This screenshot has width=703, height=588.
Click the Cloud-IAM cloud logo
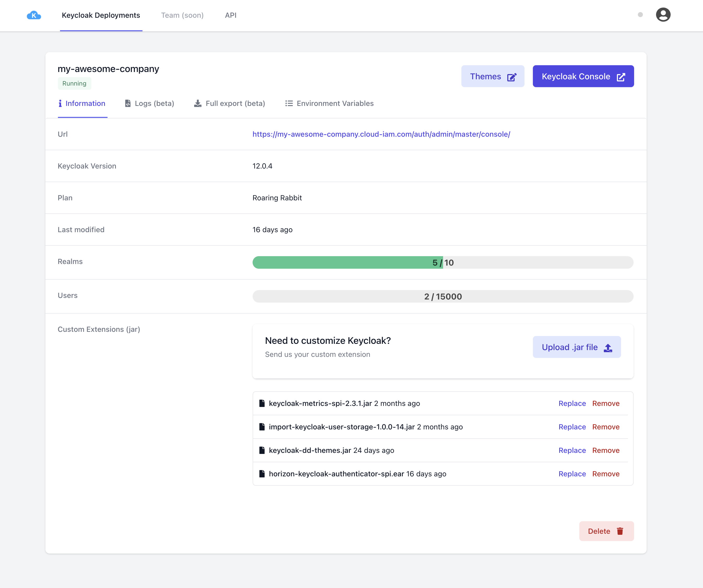pos(34,15)
